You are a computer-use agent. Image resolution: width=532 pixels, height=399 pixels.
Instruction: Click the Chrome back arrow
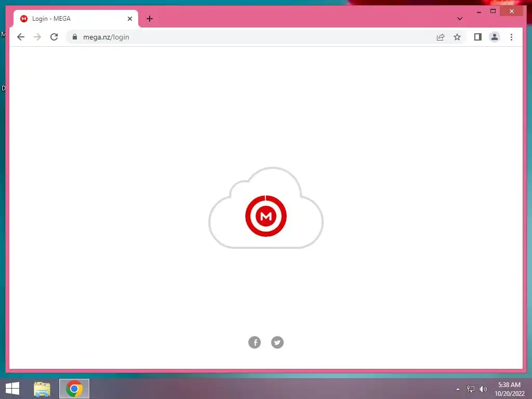21,37
